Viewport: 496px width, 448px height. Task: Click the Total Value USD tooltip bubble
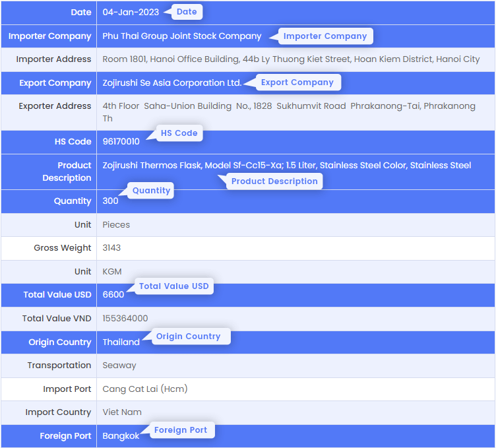[x=174, y=286]
